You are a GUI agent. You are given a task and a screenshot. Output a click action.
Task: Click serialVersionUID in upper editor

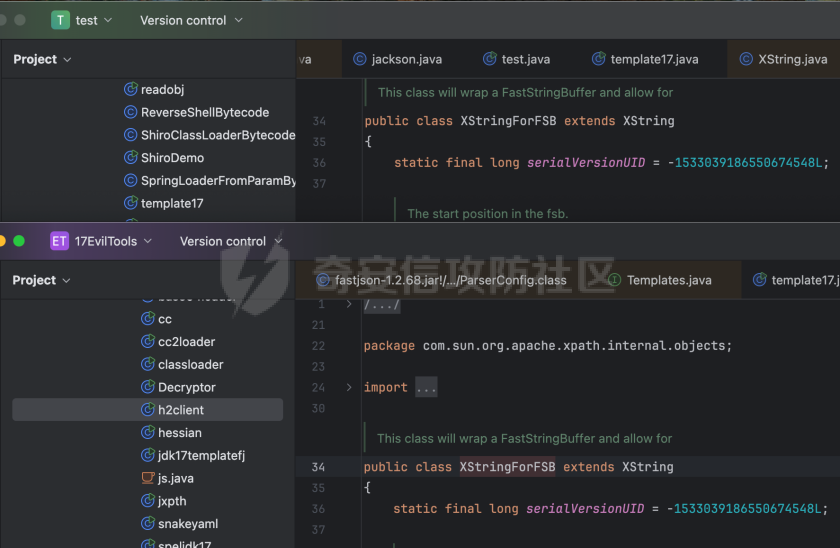586,163
